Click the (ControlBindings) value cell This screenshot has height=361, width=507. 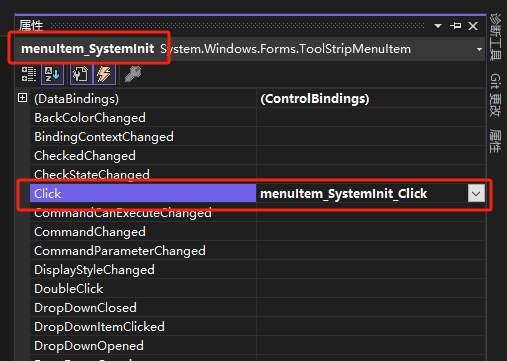[x=371, y=98]
